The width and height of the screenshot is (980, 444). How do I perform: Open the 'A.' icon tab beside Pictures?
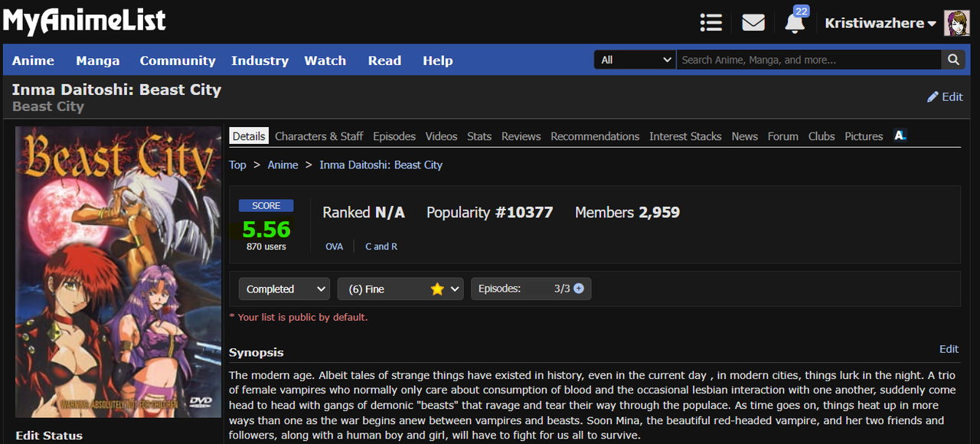[x=900, y=135]
